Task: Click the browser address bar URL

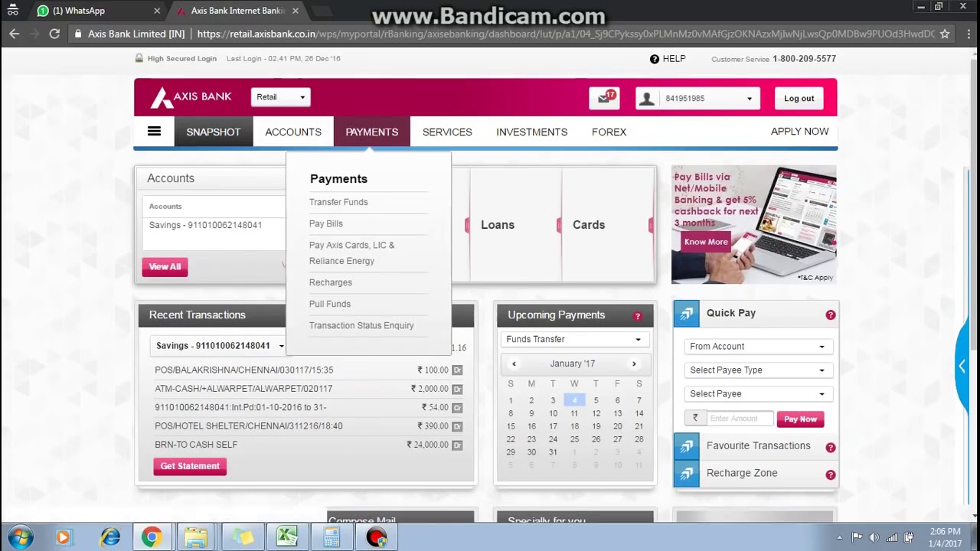Action: click(x=566, y=34)
